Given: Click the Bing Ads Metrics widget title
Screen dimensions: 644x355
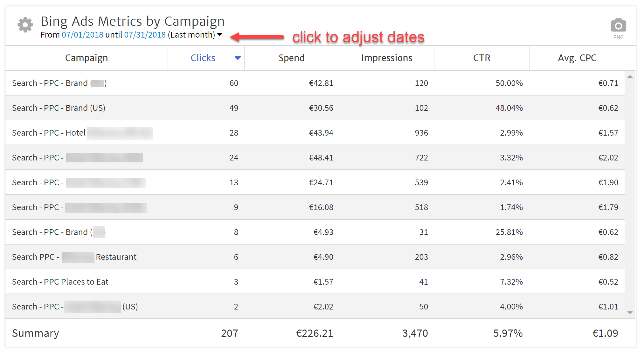Looking at the screenshot, I should click(x=133, y=21).
